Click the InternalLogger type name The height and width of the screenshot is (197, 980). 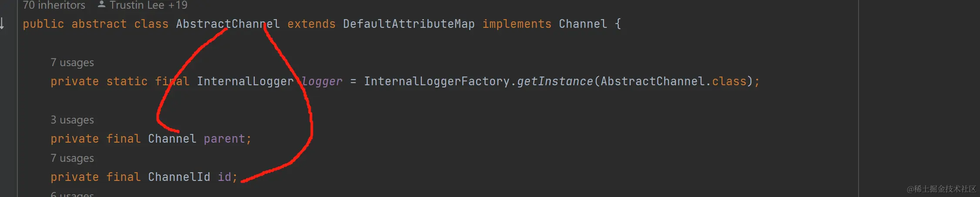tap(245, 81)
